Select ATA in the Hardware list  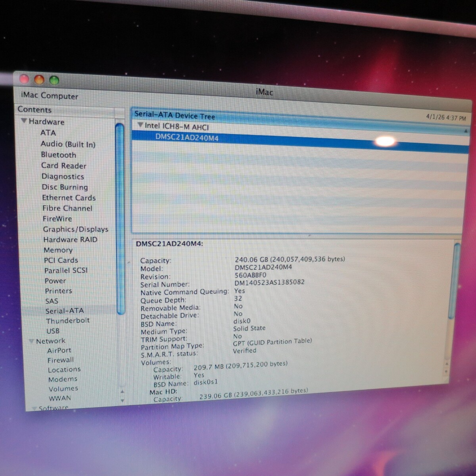coord(48,133)
